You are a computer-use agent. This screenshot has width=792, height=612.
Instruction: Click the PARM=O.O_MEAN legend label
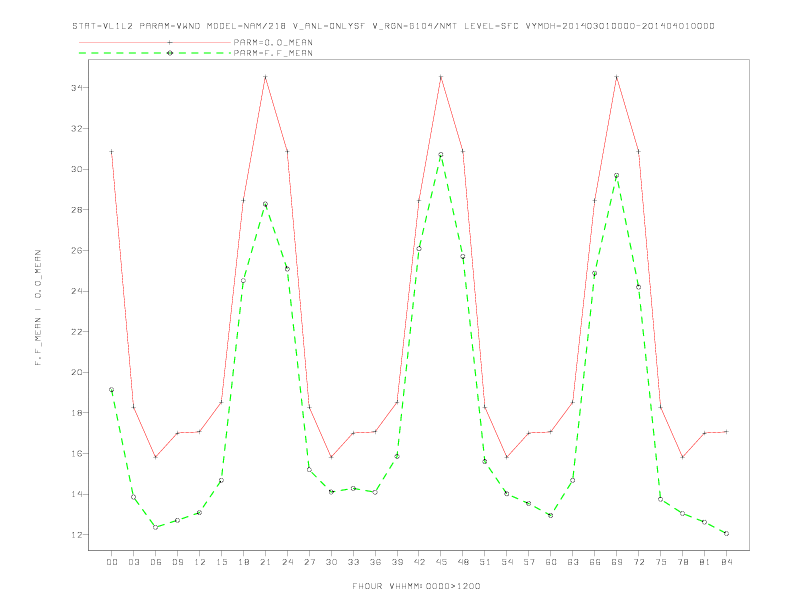273,42
